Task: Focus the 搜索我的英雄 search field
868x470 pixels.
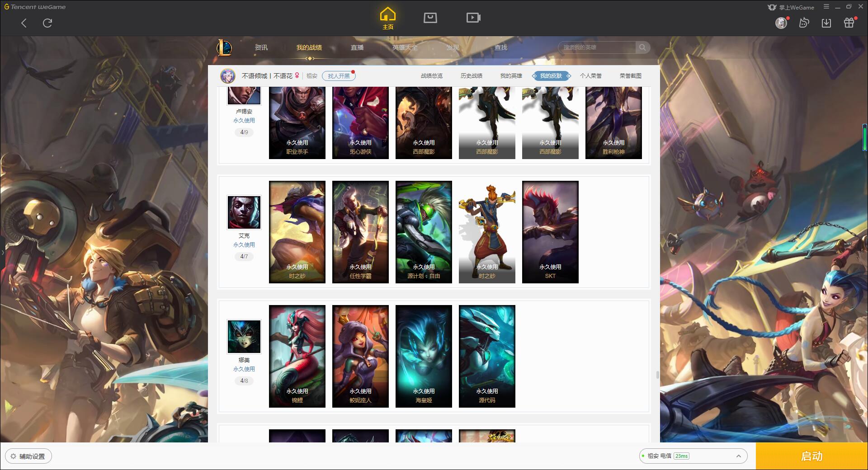Action: click(x=597, y=47)
